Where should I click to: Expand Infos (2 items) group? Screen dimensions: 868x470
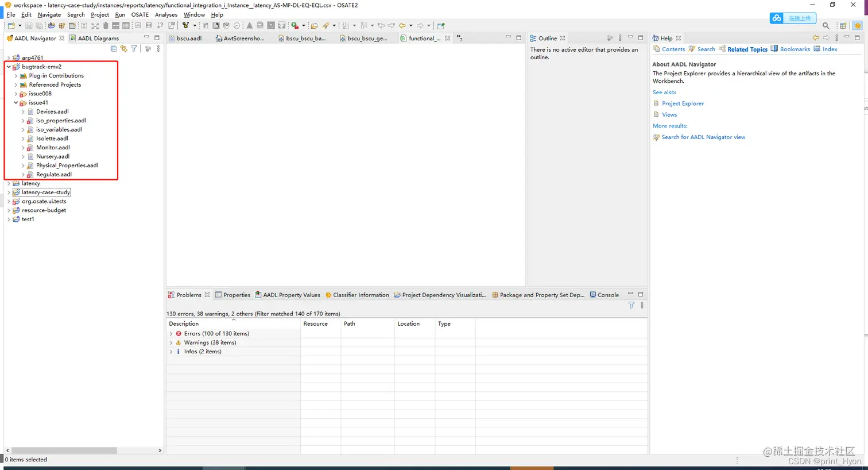click(171, 352)
